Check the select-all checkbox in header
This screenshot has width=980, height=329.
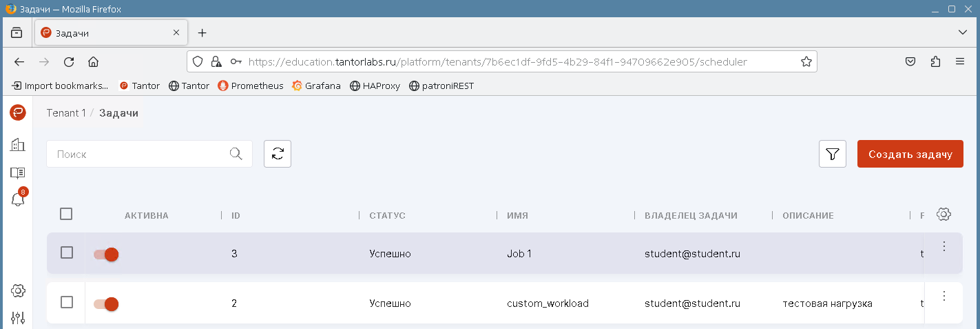pos(66,214)
